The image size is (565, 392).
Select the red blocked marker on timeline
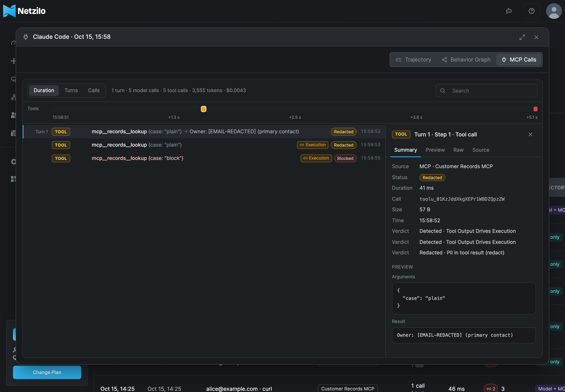pyautogui.click(x=535, y=109)
